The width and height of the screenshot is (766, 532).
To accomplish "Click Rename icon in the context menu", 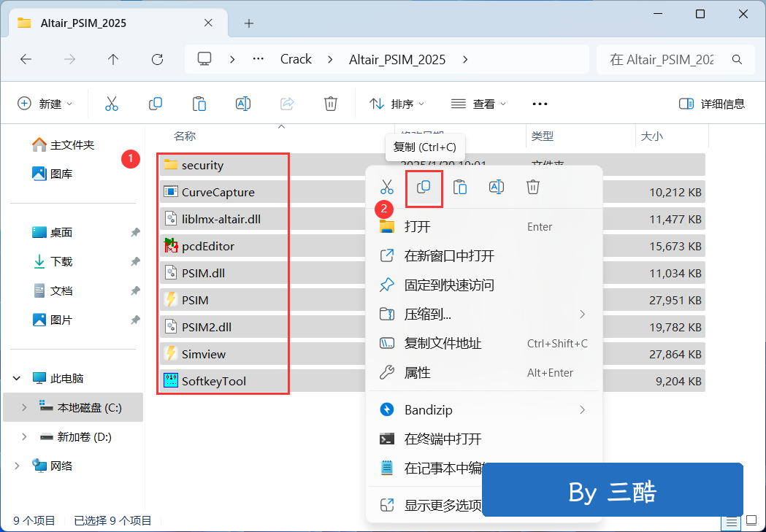I will [x=497, y=187].
